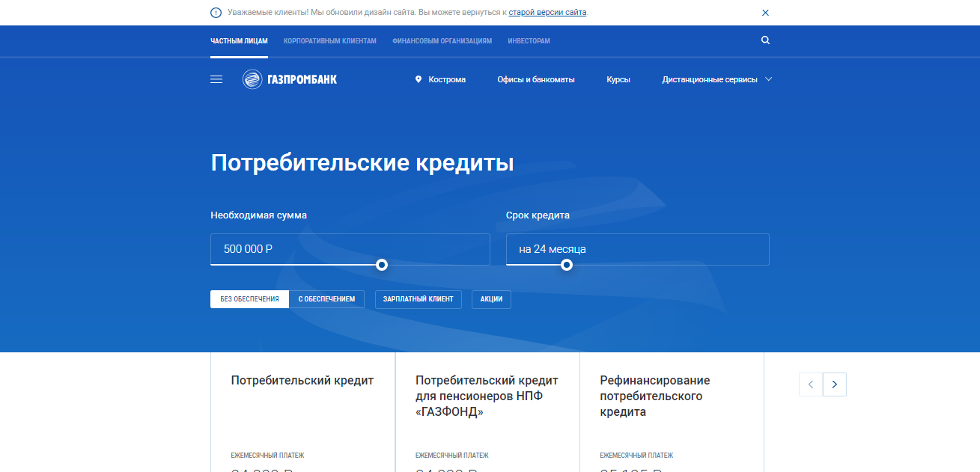Close the notification banner
980x472 pixels.
tap(765, 13)
